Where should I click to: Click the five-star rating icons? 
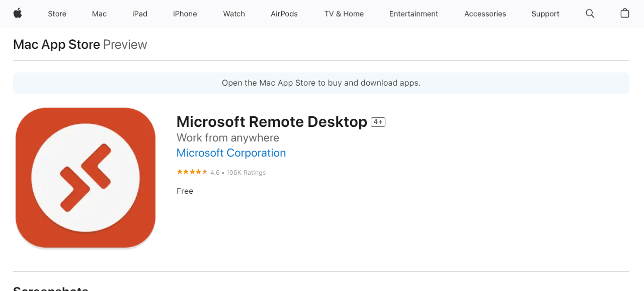coord(192,172)
